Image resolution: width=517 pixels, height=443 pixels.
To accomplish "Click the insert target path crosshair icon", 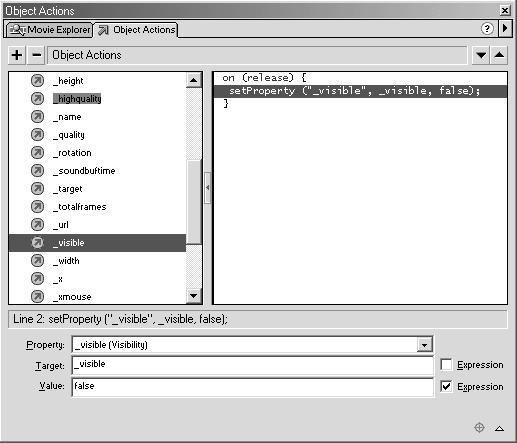I will [479, 427].
